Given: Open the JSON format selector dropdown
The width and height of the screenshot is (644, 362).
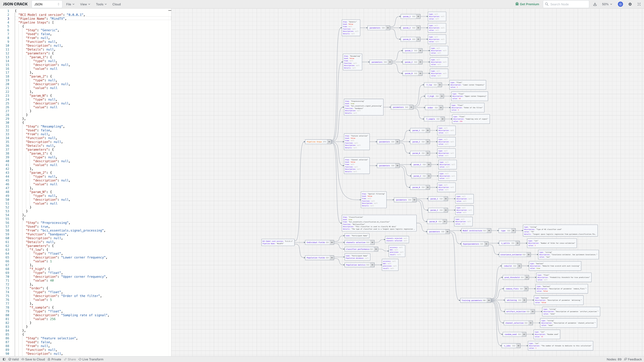Looking at the screenshot, I should click(x=47, y=4).
